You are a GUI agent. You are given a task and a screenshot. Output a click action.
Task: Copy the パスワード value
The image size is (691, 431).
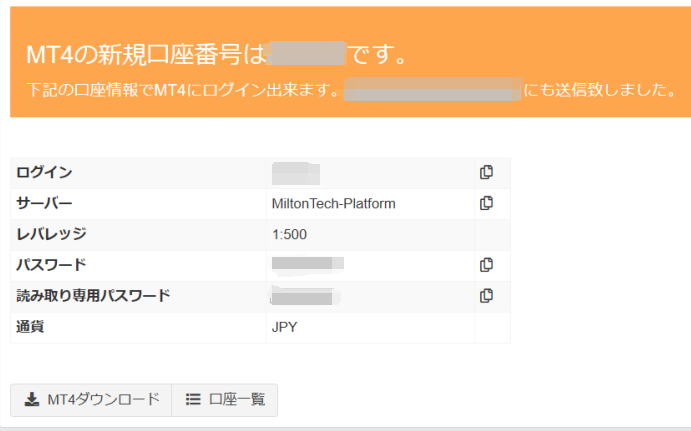tap(486, 265)
